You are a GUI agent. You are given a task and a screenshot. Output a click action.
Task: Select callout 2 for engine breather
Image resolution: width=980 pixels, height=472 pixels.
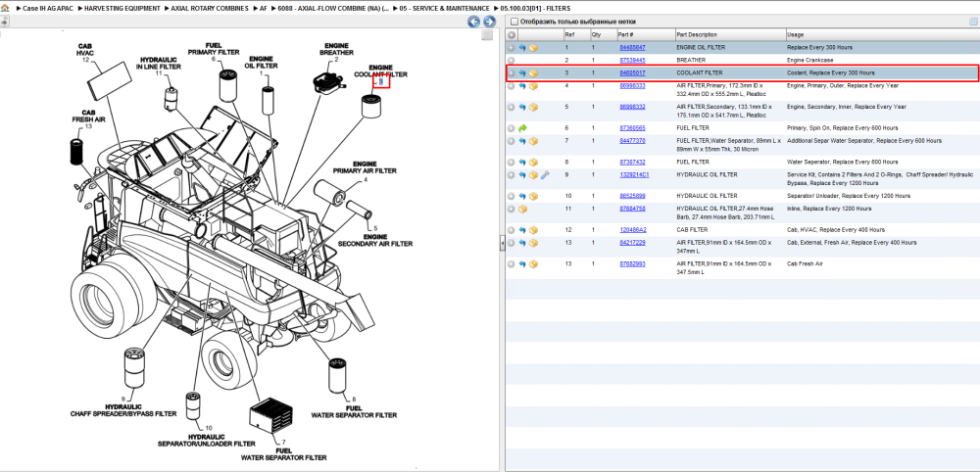point(336,60)
